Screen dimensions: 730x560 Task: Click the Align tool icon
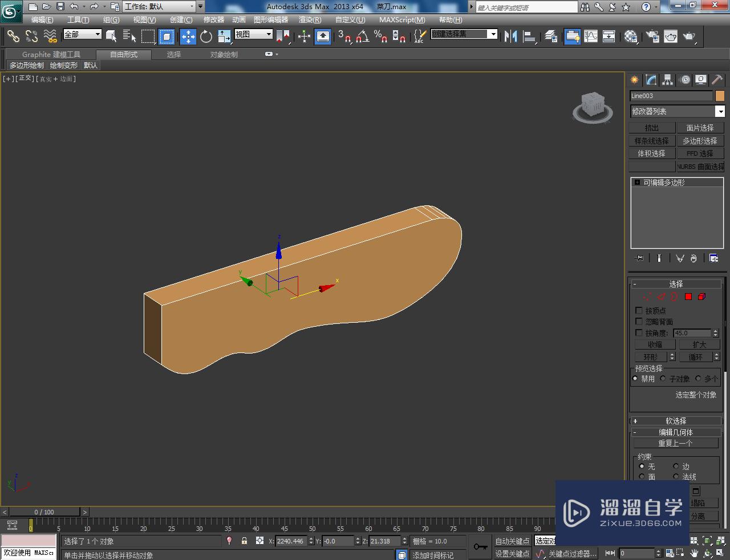coord(530,36)
